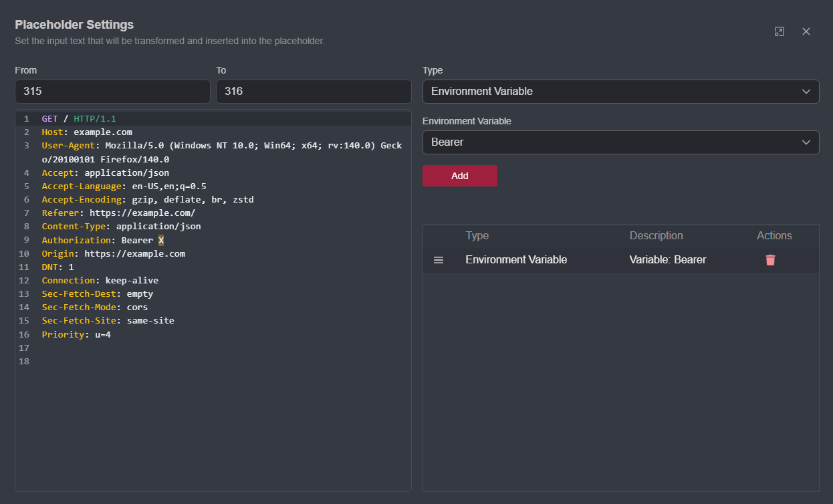Click the Variable: Bearer description text
The height and width of the screenshot is (504, 833).
point(667,260)
